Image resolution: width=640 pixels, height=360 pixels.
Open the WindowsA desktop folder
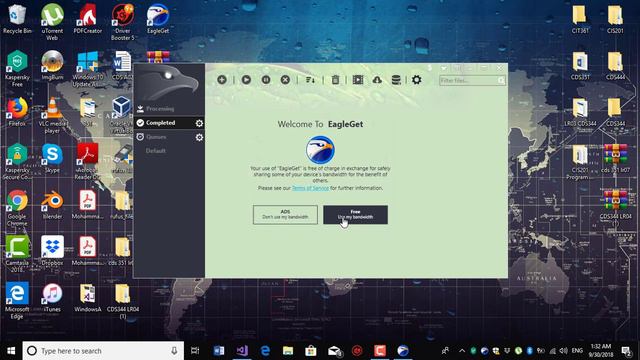pyautogui.click(x=87, y=298)
